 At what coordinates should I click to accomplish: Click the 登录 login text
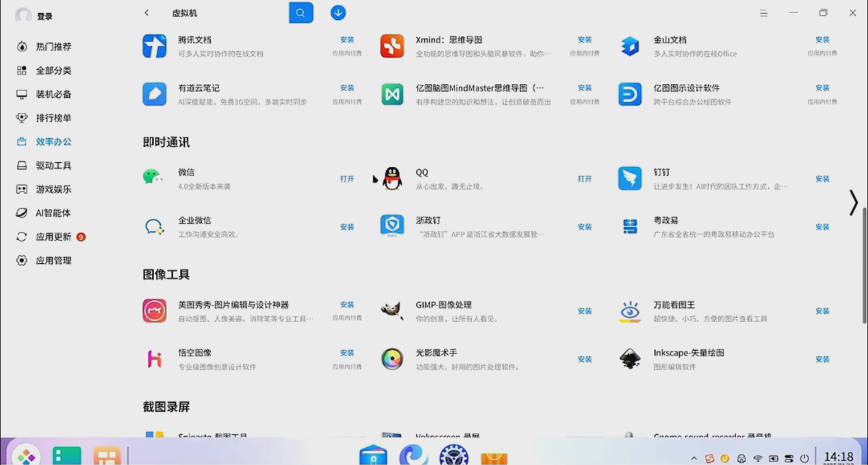tap(45, 16)
